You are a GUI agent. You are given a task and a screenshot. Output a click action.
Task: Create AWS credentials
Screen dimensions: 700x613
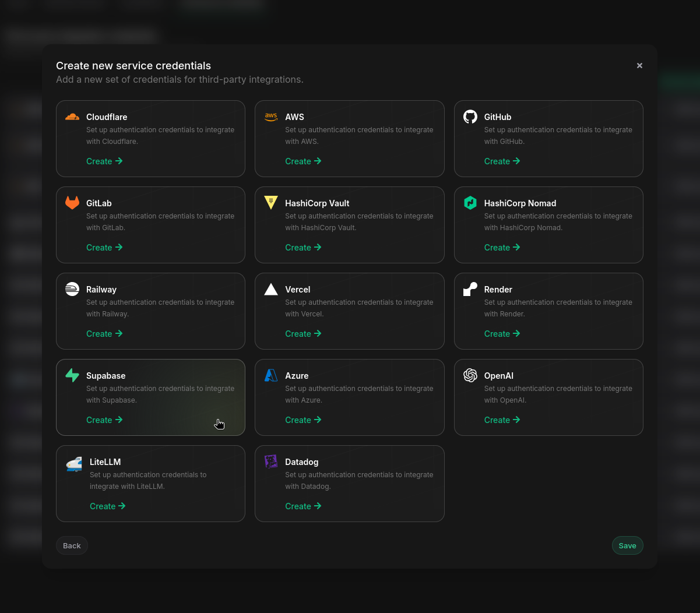coord(303,161)
